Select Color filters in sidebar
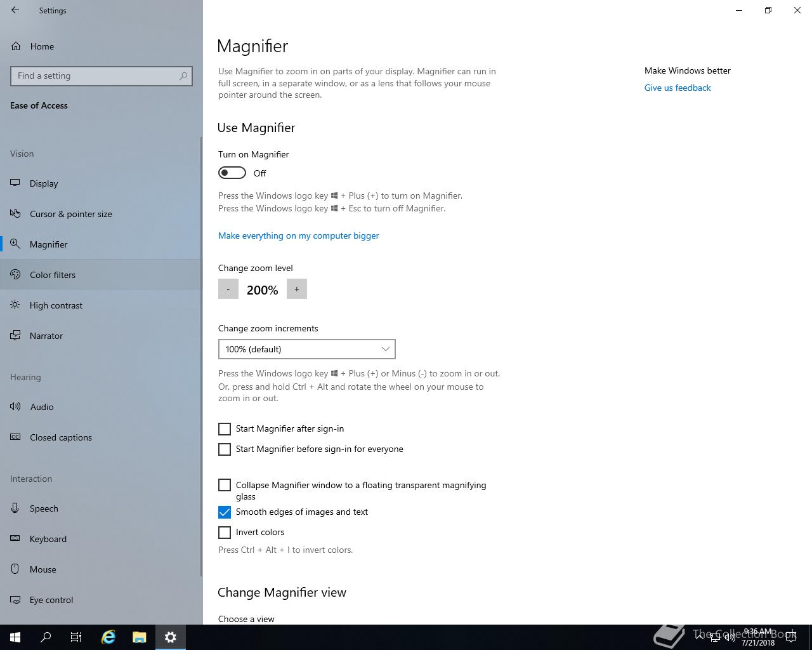The image size is (812, 650). (101, 275)
